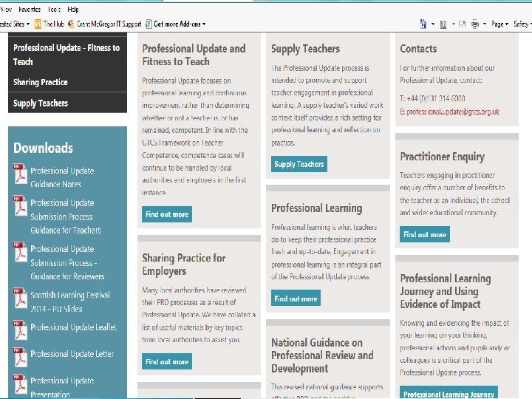Click Find out more under Professional Learning
532x399 pixels.
click(x=296, y=299)
